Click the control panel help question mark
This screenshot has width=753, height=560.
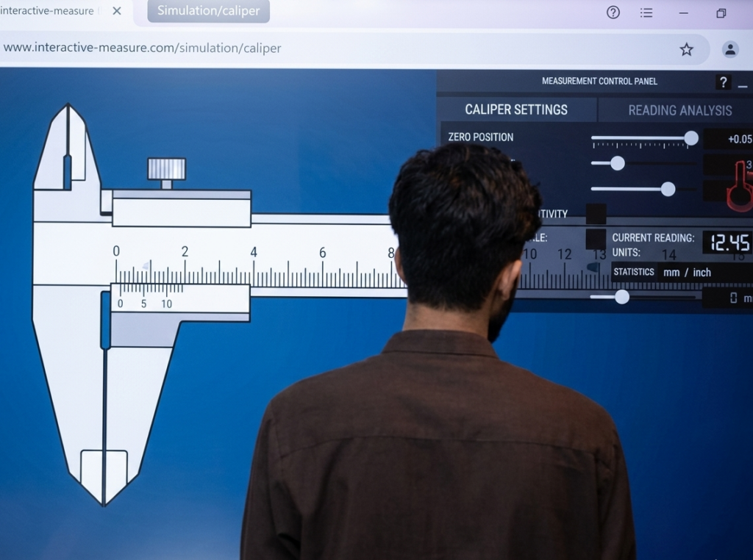click(x=723, y=82)
